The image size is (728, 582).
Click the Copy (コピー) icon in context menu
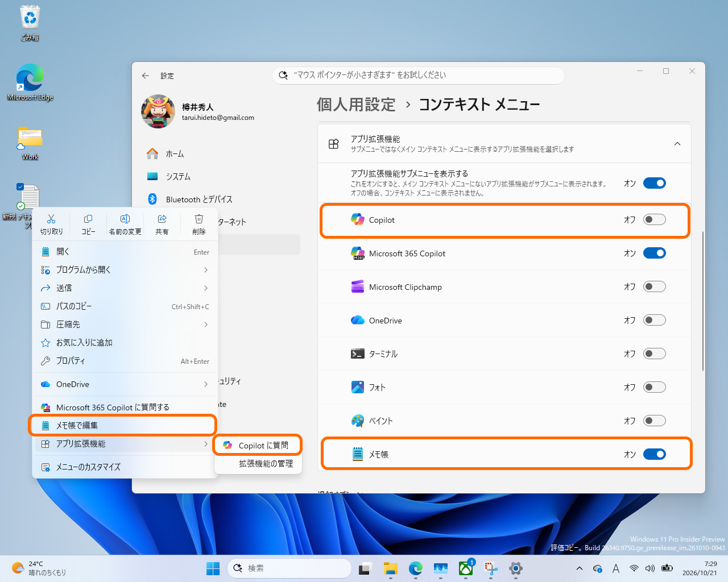(x=88, y=219)
